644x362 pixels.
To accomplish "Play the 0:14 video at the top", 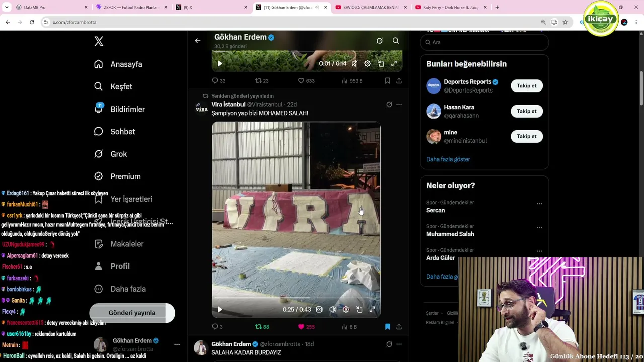I will (220, 64).
